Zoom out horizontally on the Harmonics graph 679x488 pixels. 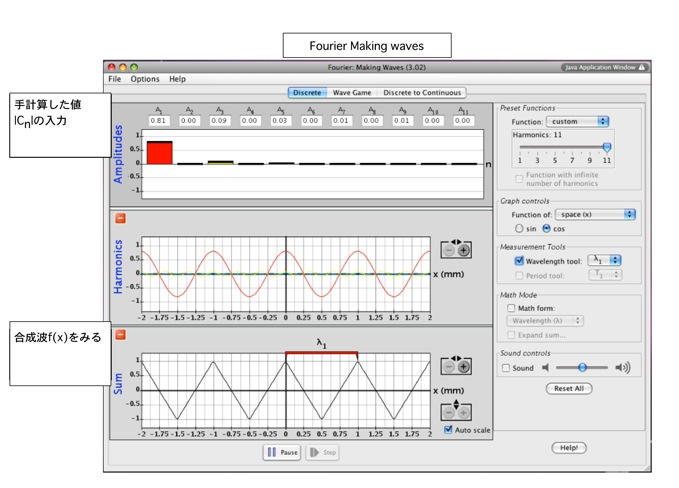coord(449,250)
